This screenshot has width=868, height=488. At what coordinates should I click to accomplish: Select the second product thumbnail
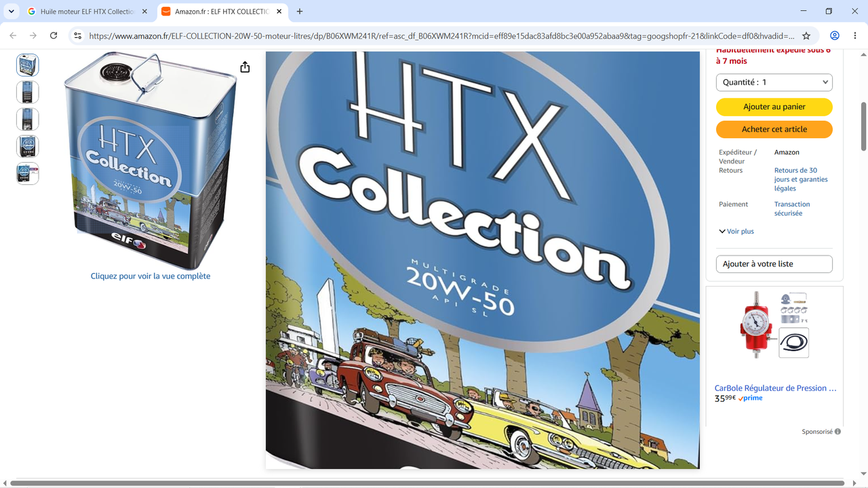[x=28, y=92]
